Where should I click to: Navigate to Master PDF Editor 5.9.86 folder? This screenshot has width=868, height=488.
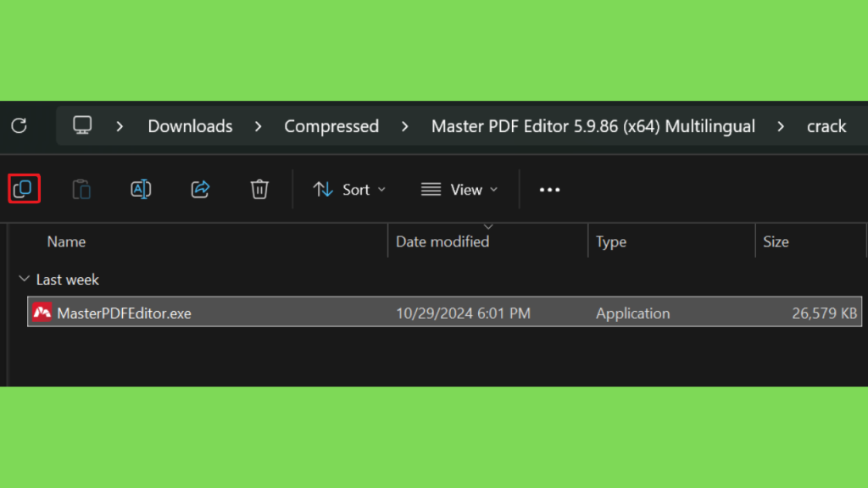pyautogui.click(x=593, y=126)
